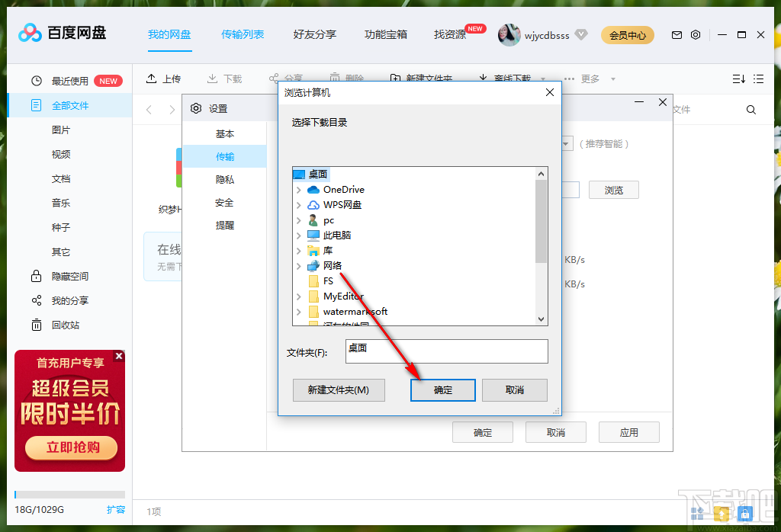Open the 更多 dropdown on the toolbar
Image resolution: width=781 pixels, height=532 pixels.
(x=590, y=79)
